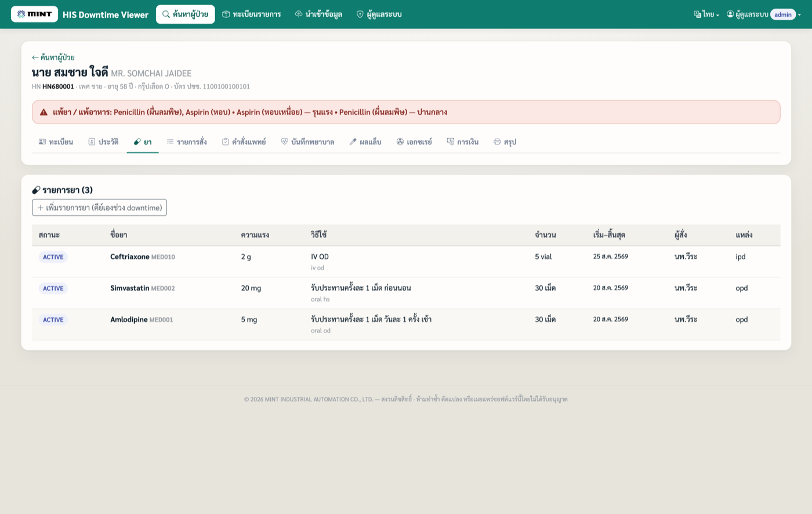The width and height of the screenshot is (812, 514).
Task: Click the ipd source cell
Action: pyautogui.click(x=741, y=256)
